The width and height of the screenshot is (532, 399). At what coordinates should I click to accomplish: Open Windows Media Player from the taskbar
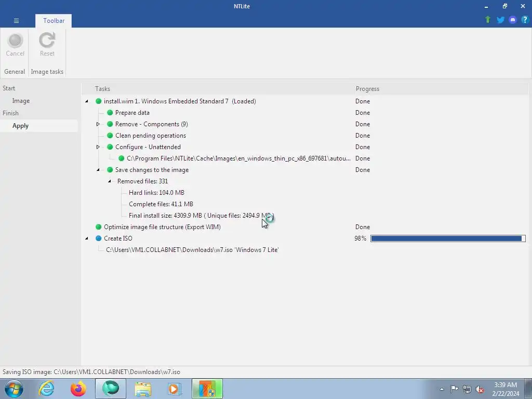click(175, 389)
